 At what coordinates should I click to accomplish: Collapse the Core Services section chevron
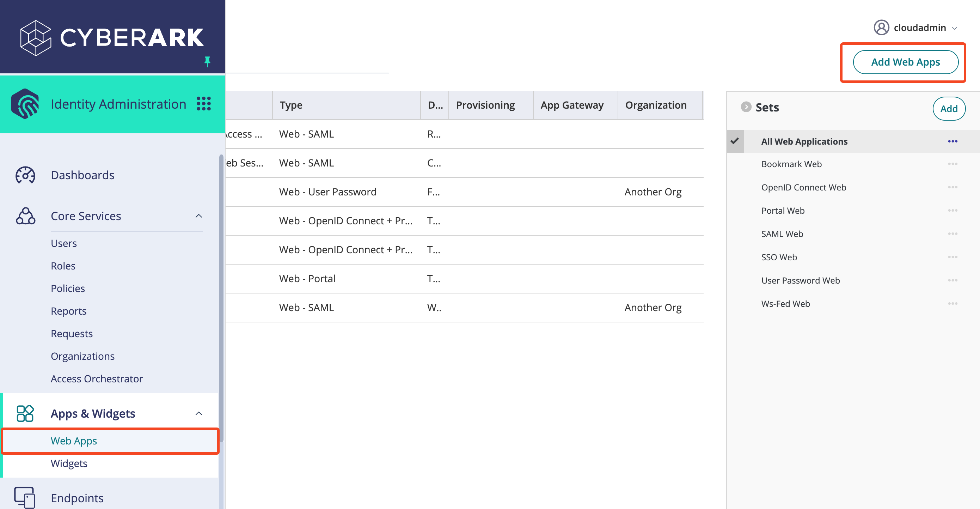coord(198,216)
